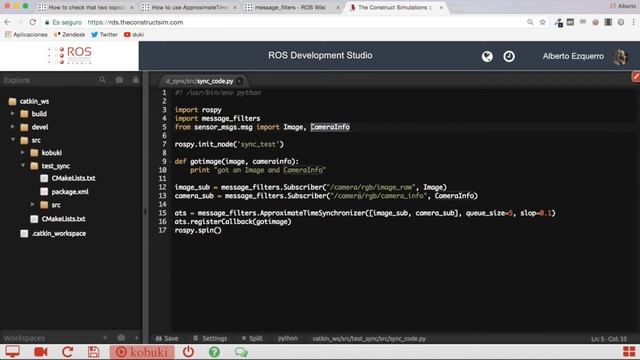Viewport: 640px width, 360px height.
Task: Click the zoom magnifier icon in address bar
Action: (530, 22)
